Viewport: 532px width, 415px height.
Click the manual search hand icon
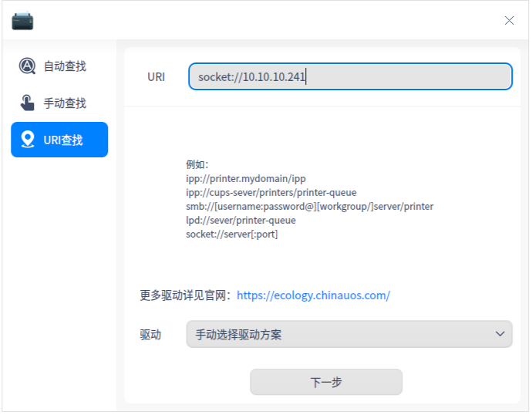click(27, 103)
